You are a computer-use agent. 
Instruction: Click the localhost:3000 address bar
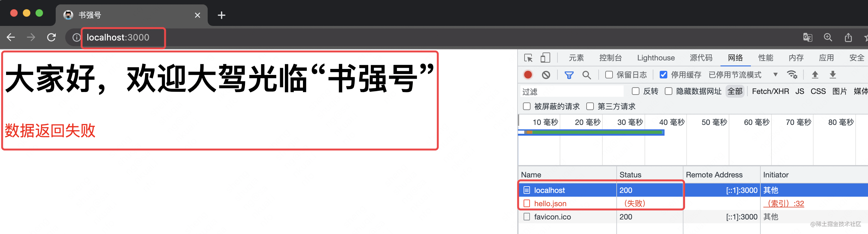click(118, 37)
